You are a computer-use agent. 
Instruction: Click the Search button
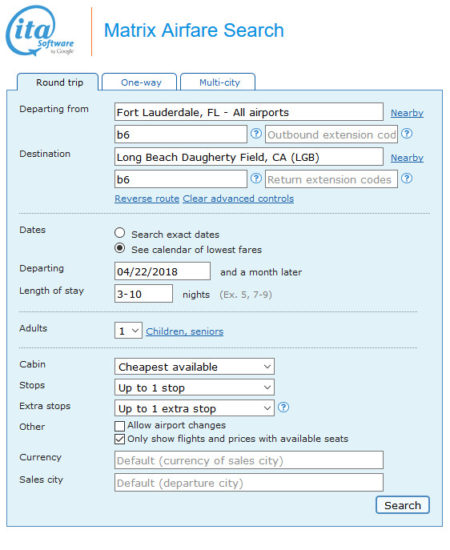coord(403,505)
